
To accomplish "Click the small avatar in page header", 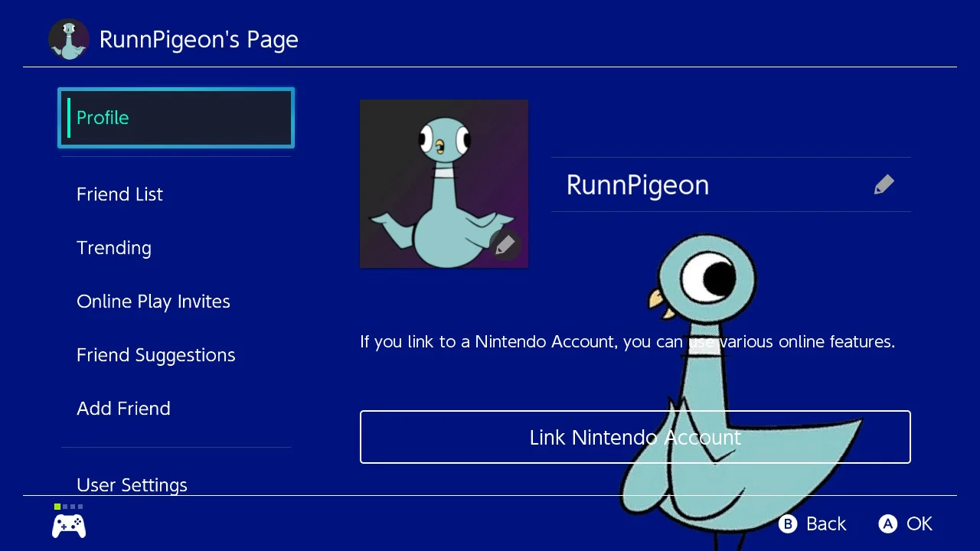I will [69, 39].
